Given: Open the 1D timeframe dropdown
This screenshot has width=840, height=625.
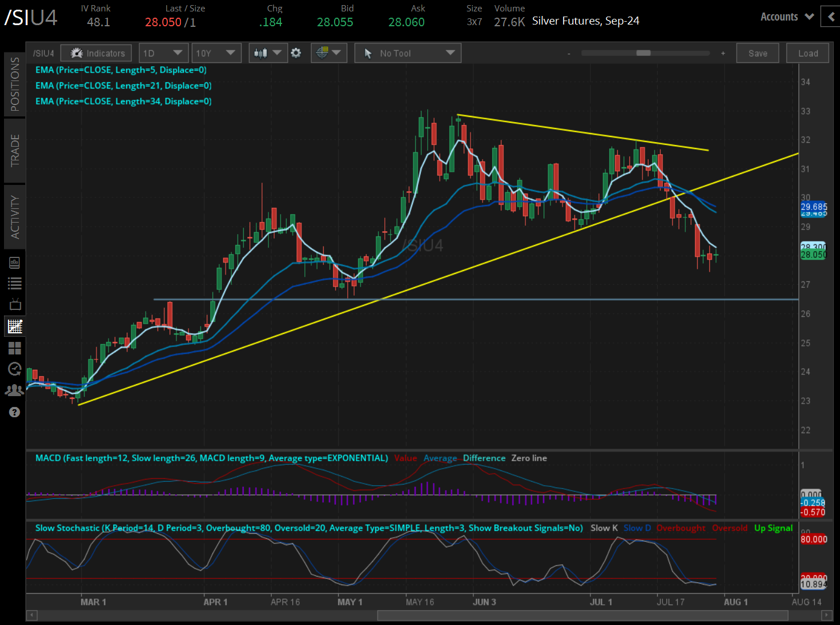Looking at the screenshot, I should tap(163, 53).
